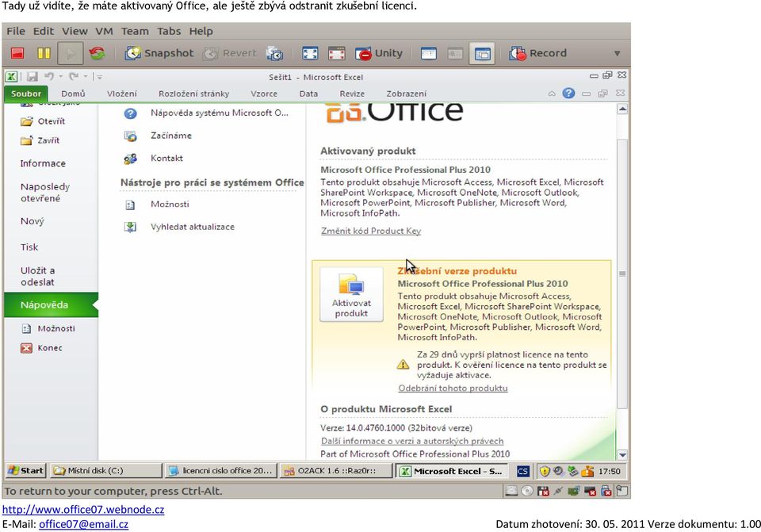761x532 pixels.
Task: Click the Aktivovat produkt button
Action: click(x=351, y=294)
